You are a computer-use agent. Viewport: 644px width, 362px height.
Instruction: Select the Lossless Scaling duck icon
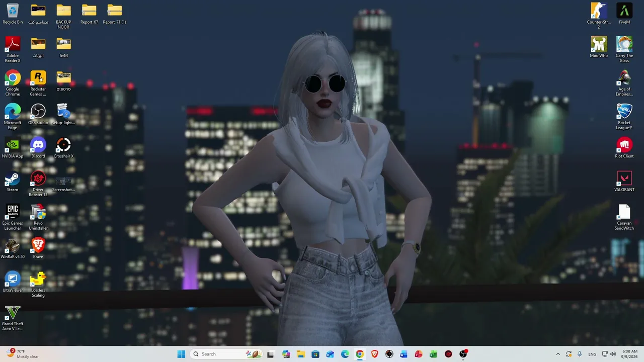coord(38,284)
